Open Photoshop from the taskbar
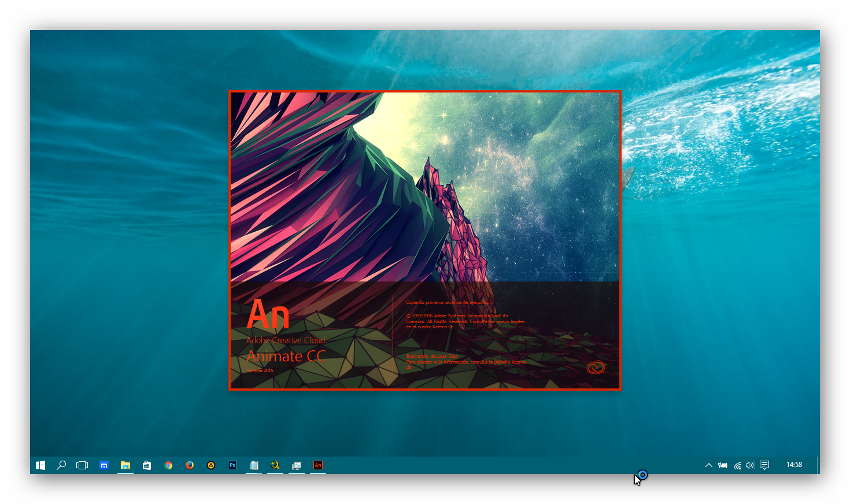The width and height of the screenshot is (850, 504). click(232, 465)
